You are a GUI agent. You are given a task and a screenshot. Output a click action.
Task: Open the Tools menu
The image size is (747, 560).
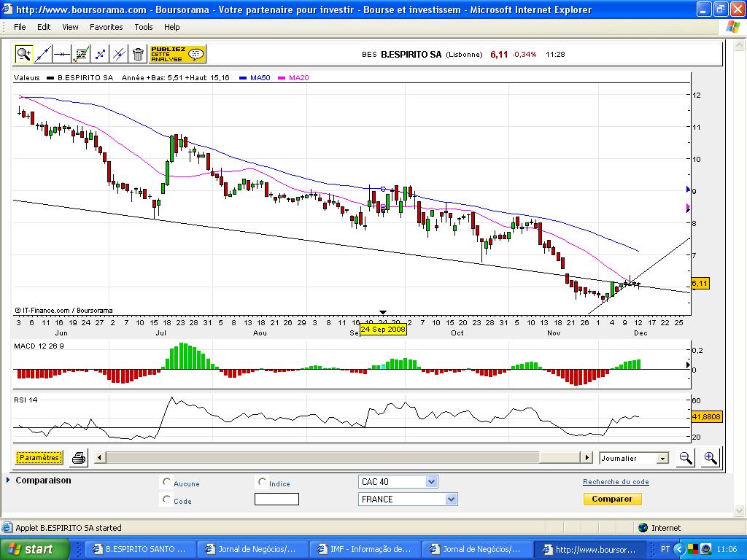click(x=144, y=27)
